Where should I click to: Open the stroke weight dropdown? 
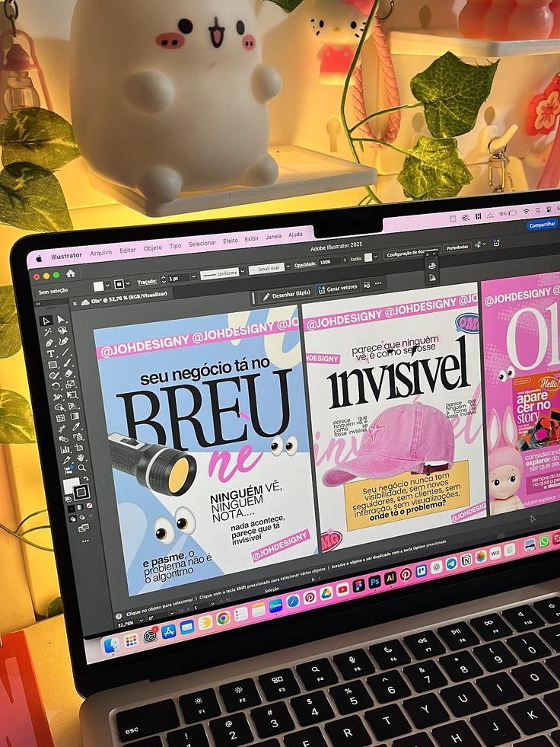tap(195, 277)
